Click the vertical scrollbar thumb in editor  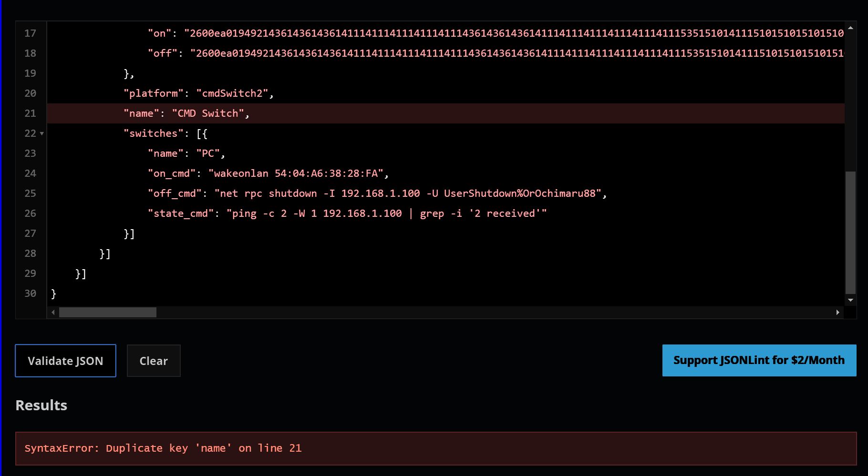(850, 233)
